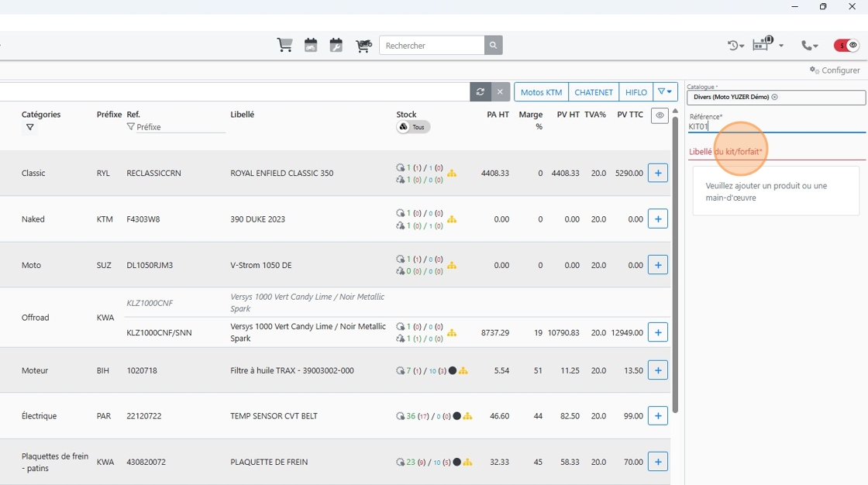The image size is (868, 485).
Task: Click the search magnifier button
Action: coord(493,46)
